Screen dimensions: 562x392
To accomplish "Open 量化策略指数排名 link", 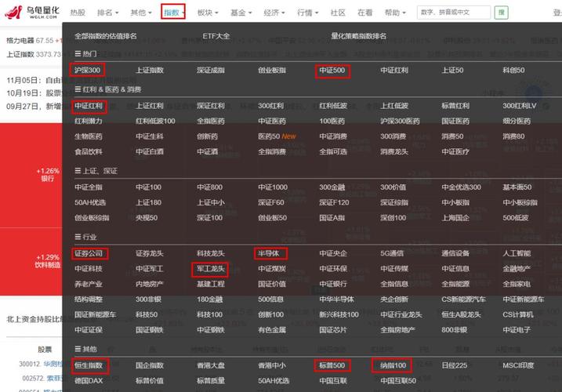I will (359, 36).
